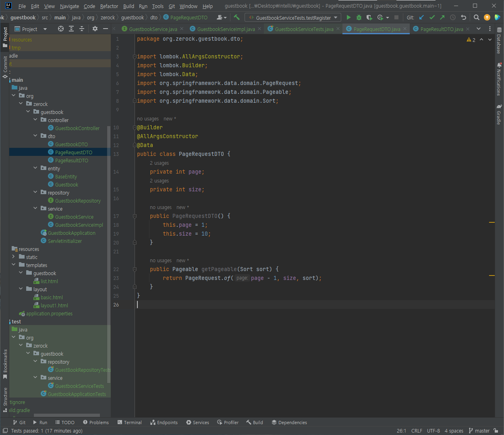
Task: Commit changes with the green checkmark
Action: coord(432,17)
